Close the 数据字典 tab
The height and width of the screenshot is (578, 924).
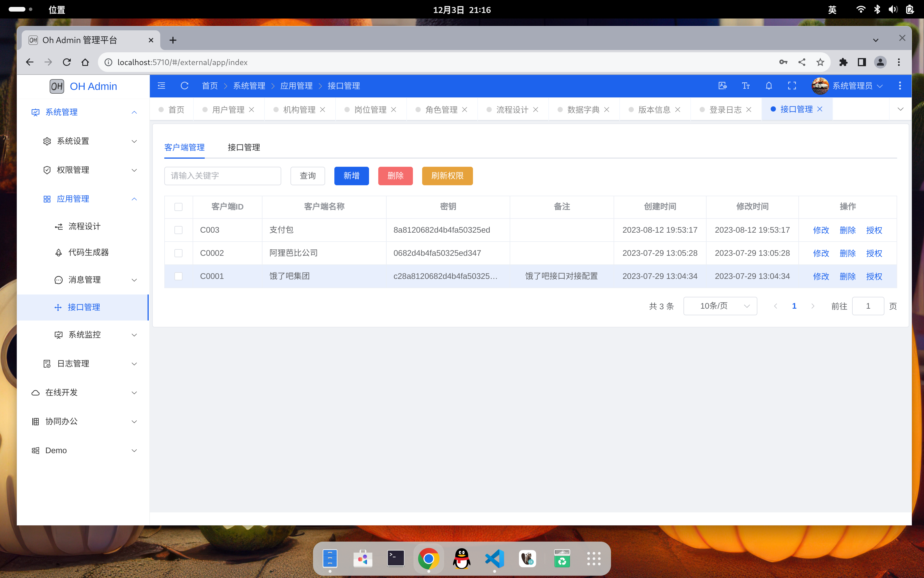tap(607, 110)
